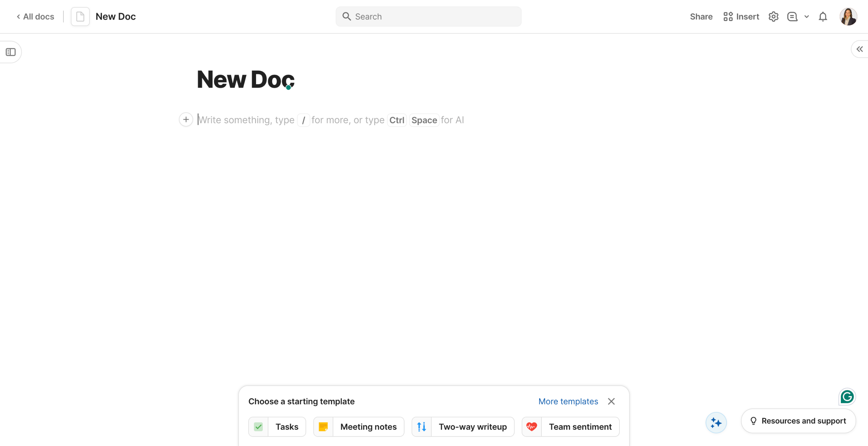Go back to All docs
Viewport: 868px width, 446px height.
coord(36,17)
